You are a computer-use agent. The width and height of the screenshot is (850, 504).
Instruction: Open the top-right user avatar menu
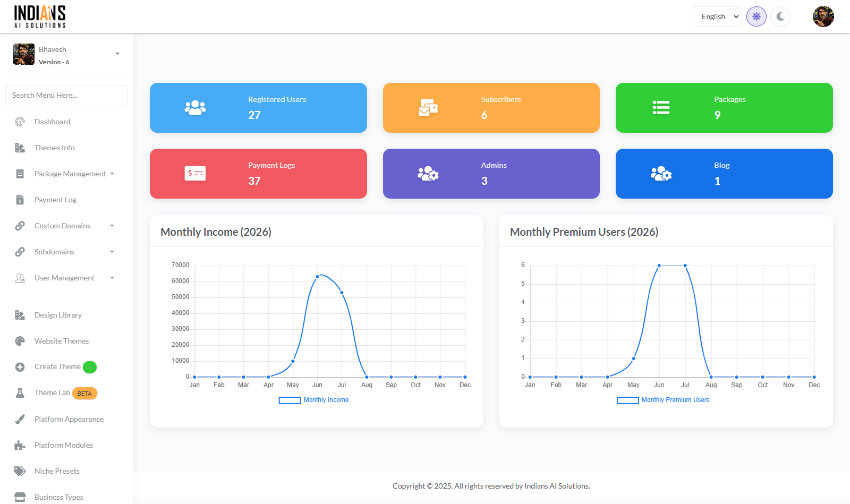pos(823,16)
